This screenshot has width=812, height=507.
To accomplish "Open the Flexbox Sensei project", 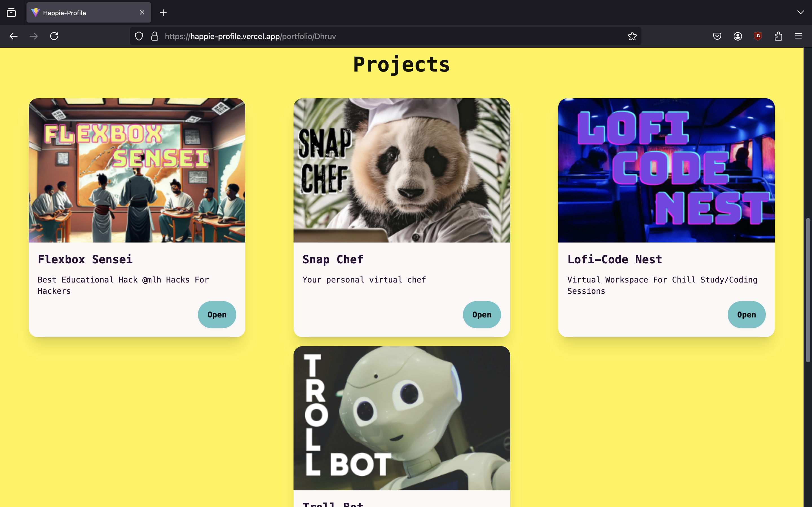I will [217, 315].
